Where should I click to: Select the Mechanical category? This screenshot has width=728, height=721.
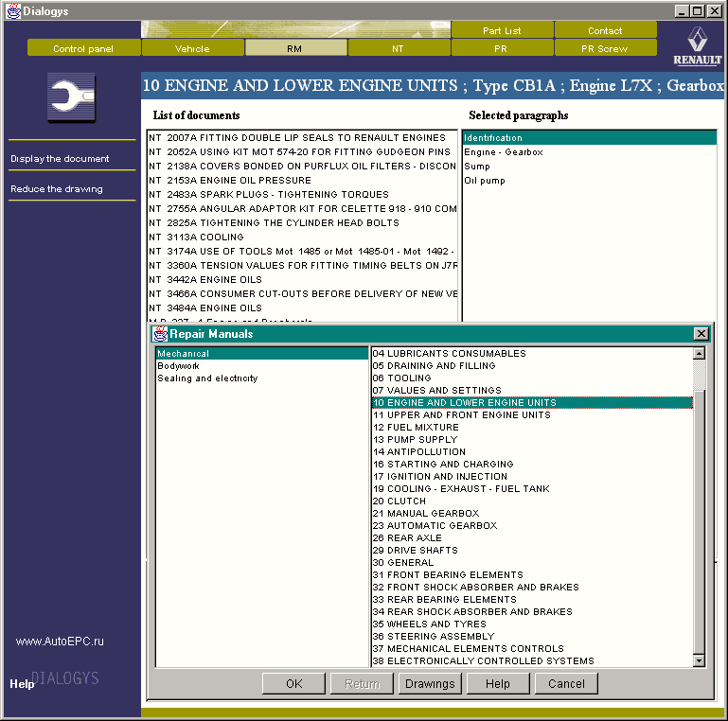coord(262,354)
